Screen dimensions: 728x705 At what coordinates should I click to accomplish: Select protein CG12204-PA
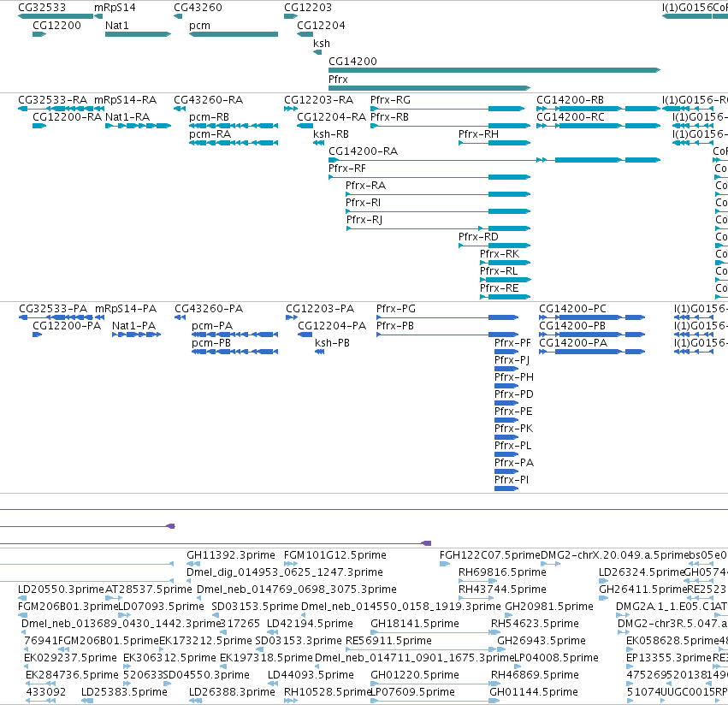click(x=305, y=335)
